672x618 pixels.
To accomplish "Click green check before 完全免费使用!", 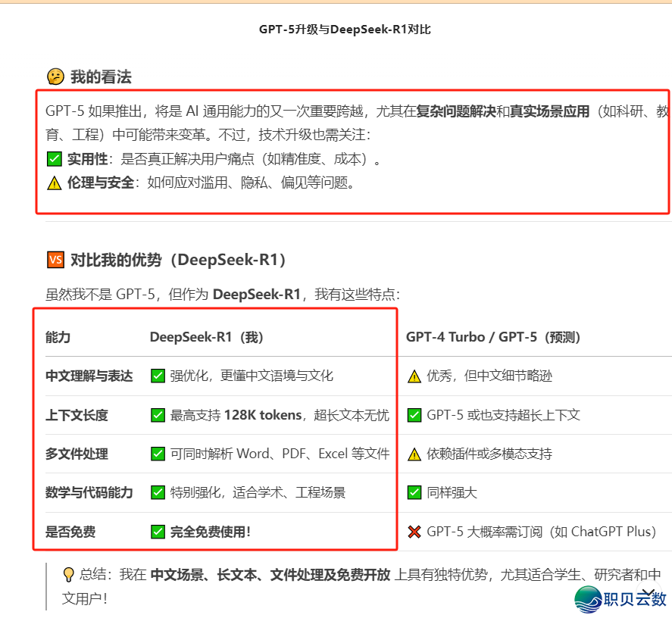I will coord(158,532).
